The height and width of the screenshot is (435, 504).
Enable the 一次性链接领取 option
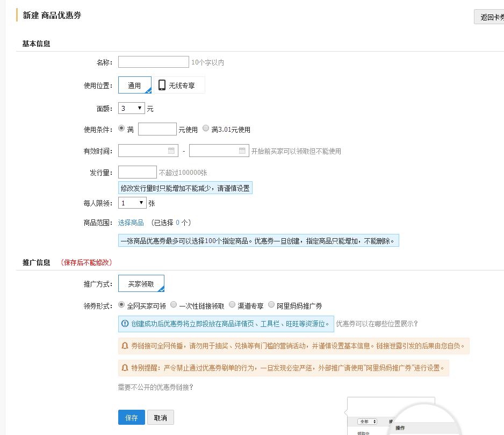(x=174, y=304)
